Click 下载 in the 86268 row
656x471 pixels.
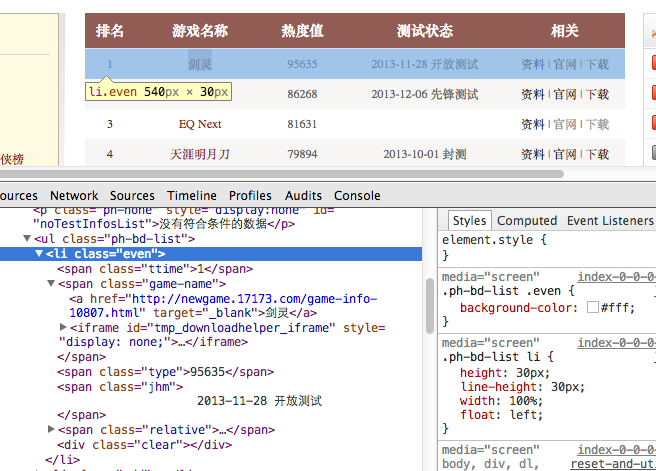(597, 94)
